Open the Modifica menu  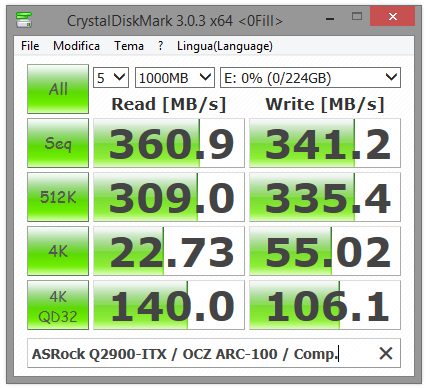pos(76,46)
